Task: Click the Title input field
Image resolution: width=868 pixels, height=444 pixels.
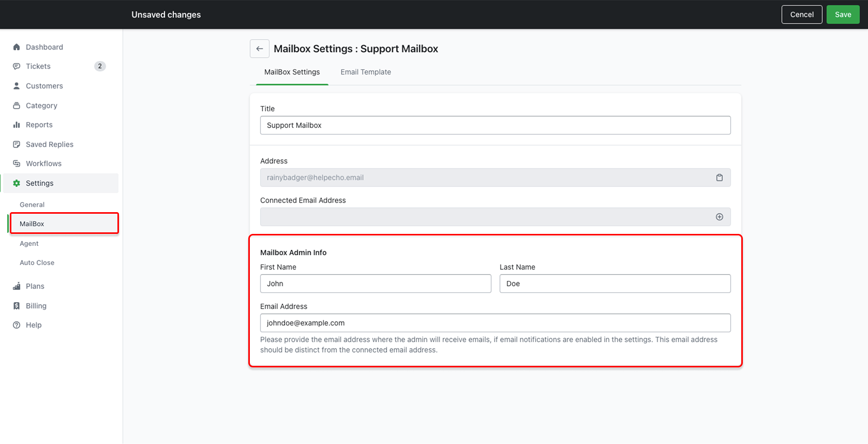Action: coord(495,125)
